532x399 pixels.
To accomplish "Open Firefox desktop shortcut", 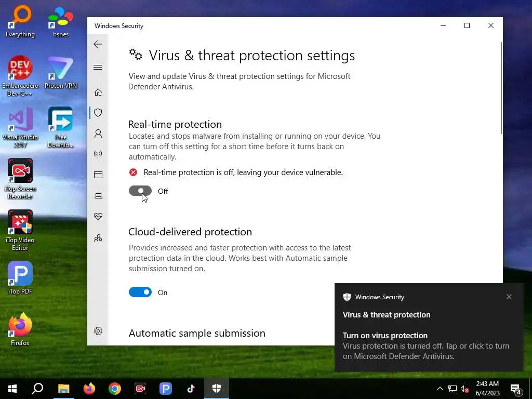I will 20,330.
